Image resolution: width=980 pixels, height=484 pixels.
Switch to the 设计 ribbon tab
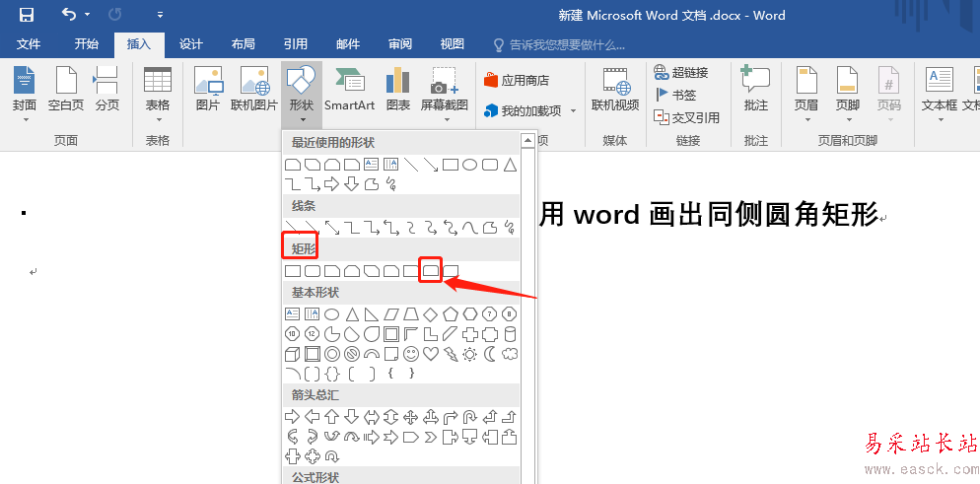(x=190, y=43)
